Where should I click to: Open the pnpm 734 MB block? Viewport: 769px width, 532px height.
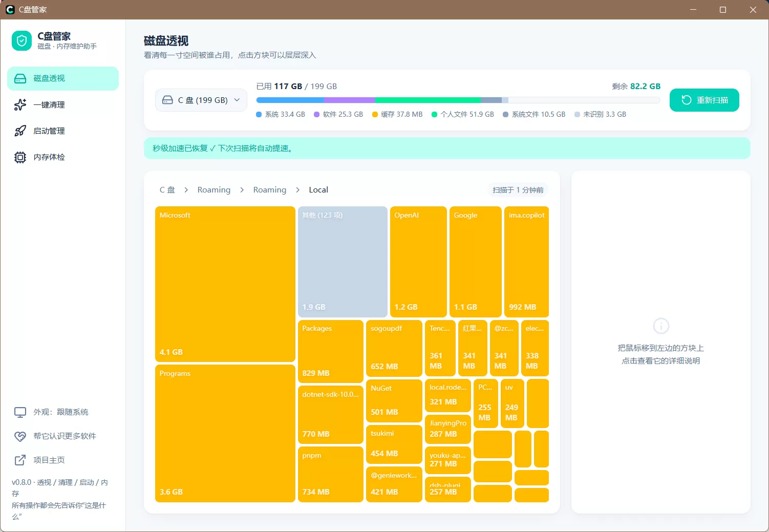[331, 474]
